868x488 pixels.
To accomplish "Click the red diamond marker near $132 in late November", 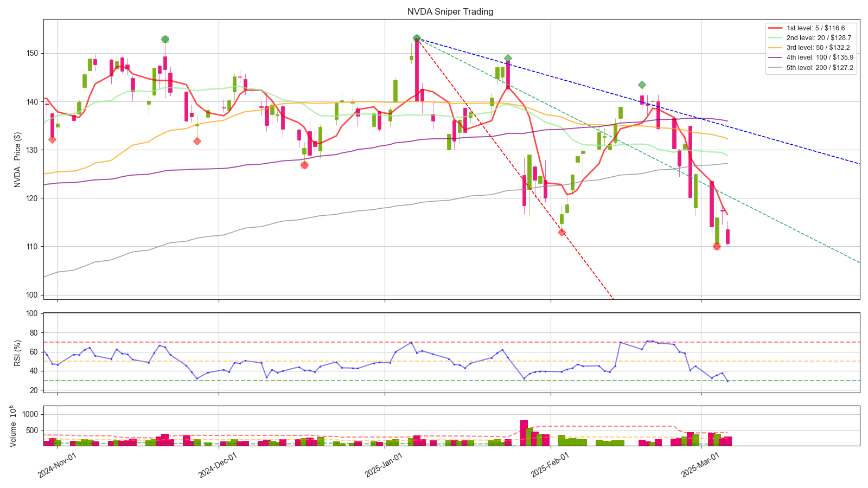I will click(x=197, y=141).
